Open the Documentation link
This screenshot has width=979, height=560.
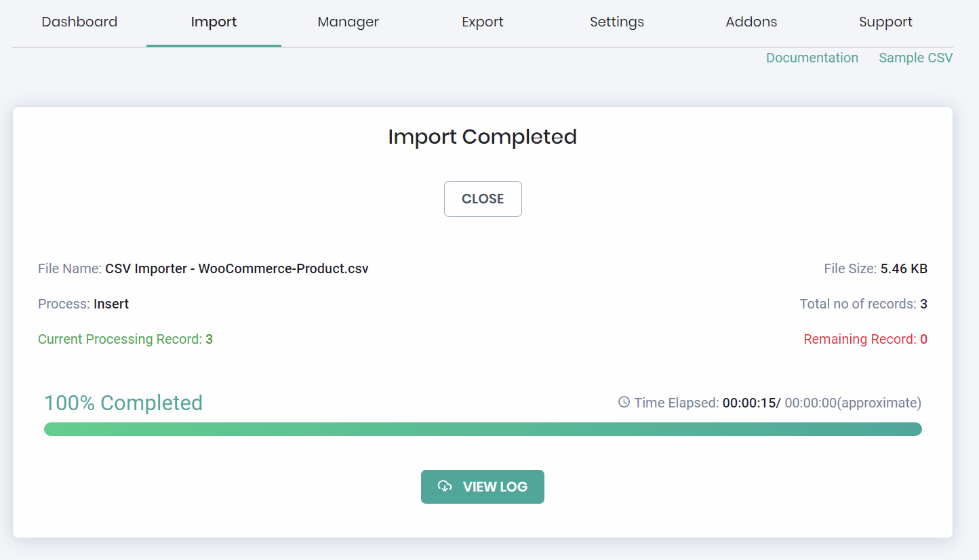pos(812,58)
